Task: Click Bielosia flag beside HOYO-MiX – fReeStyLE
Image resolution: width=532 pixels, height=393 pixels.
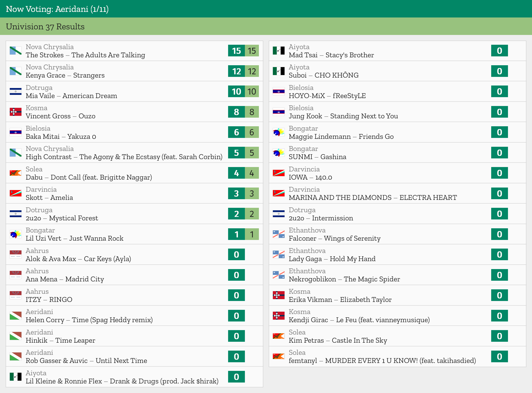Action: click(279, 91)
